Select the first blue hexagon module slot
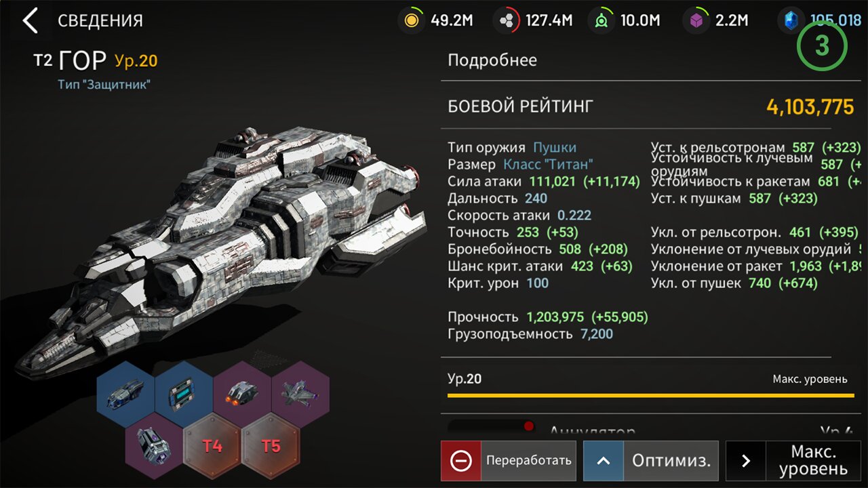 125,394
